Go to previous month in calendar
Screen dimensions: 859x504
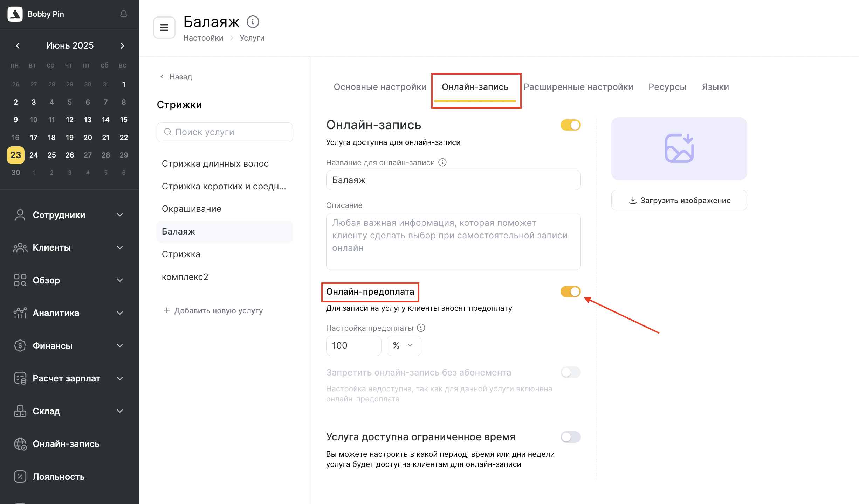18,45
